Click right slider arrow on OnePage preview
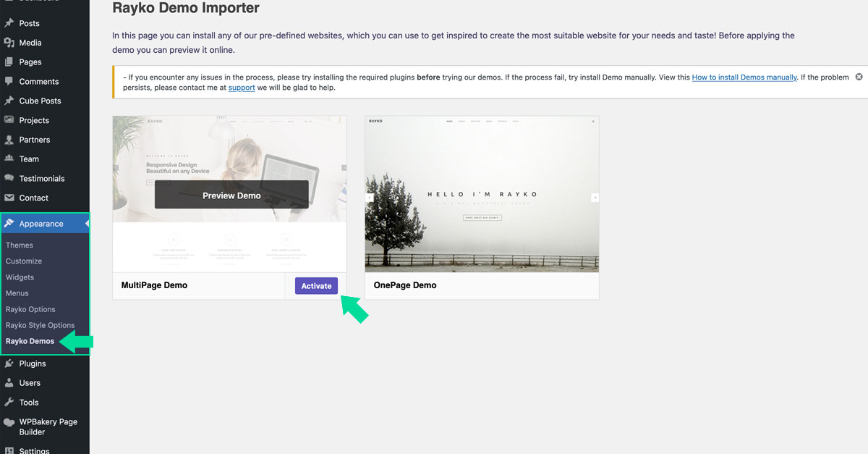The image size is (868, 454). pyautogui.click(x=595, y=198)
